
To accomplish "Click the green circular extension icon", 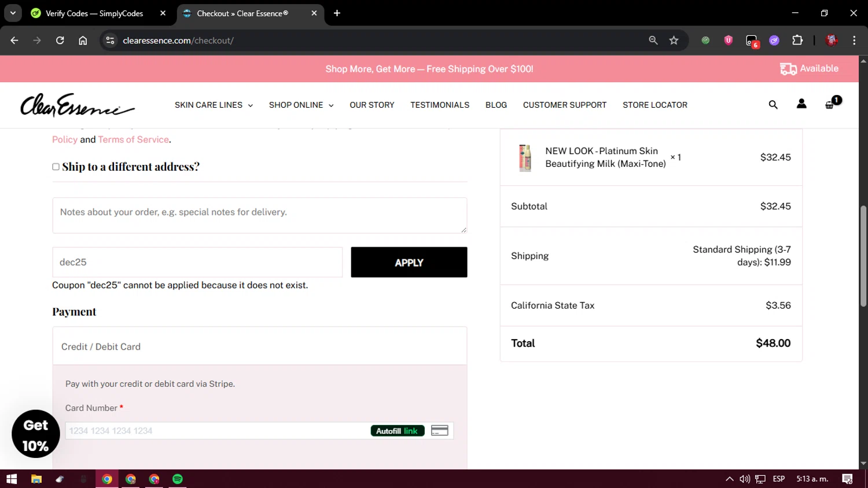I will pyautogui.click(x=705, y=41).
